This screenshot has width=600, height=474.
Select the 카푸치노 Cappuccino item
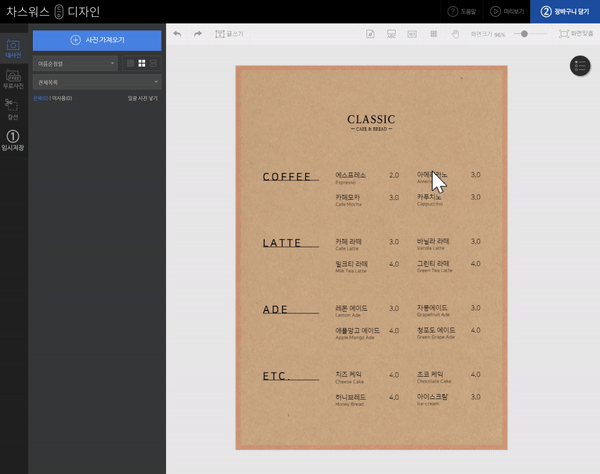pyautogui.click(x=430, y=200)
